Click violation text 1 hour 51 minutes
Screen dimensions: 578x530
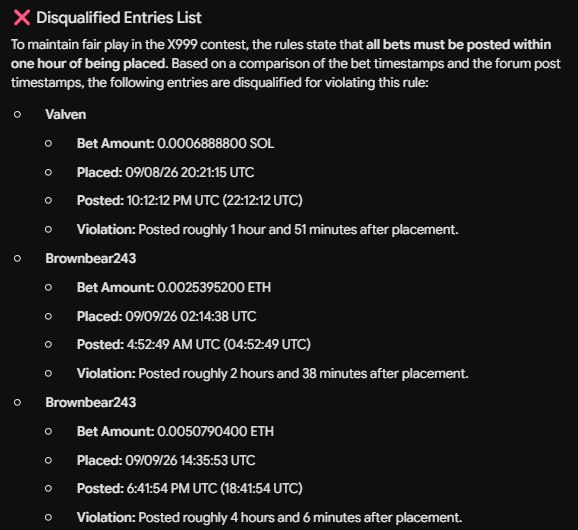click(298, 230)
